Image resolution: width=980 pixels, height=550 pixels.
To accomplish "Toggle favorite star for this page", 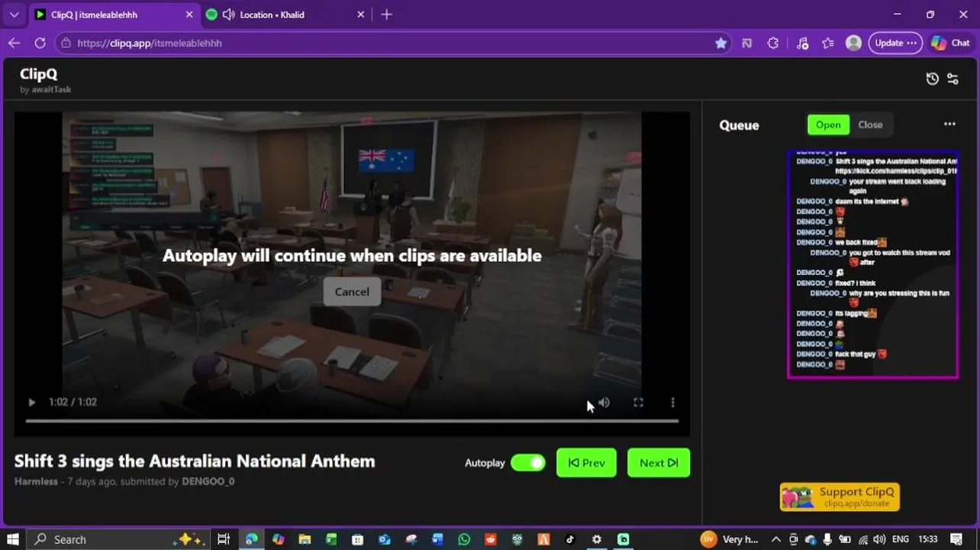I will 720,44.
